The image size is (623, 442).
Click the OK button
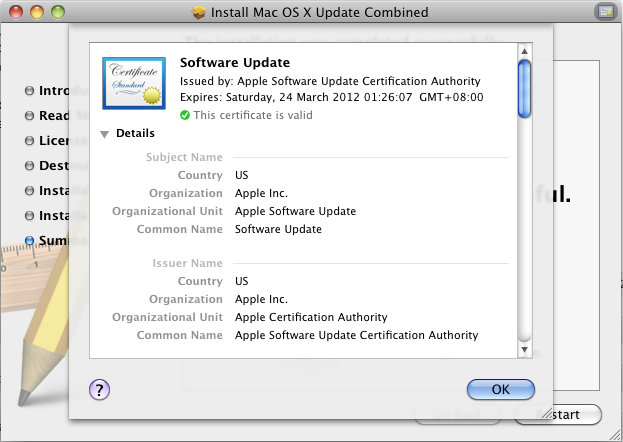tap(501, 389)
